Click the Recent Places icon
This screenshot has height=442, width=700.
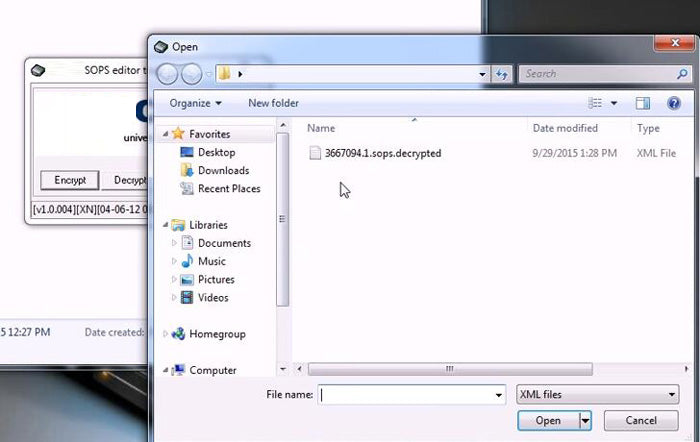point(187,188)
